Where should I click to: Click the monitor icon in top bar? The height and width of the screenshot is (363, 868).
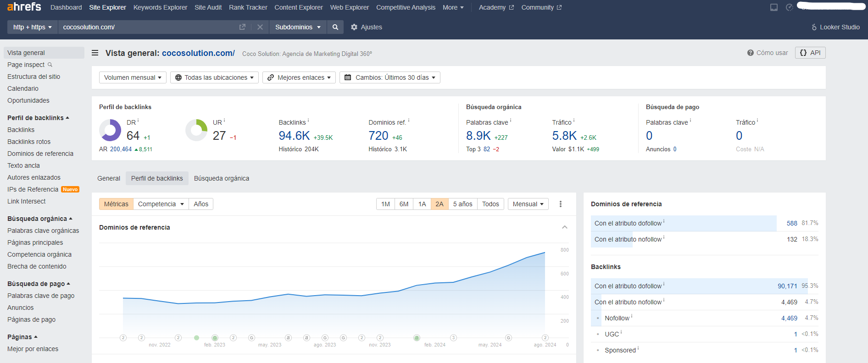[x=774, y=7]
